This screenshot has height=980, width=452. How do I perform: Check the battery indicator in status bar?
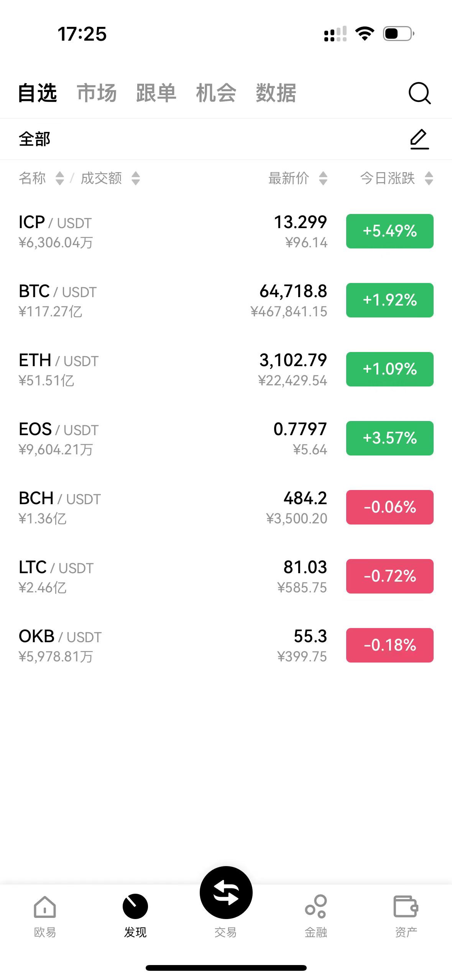click(x=399, y=34)
